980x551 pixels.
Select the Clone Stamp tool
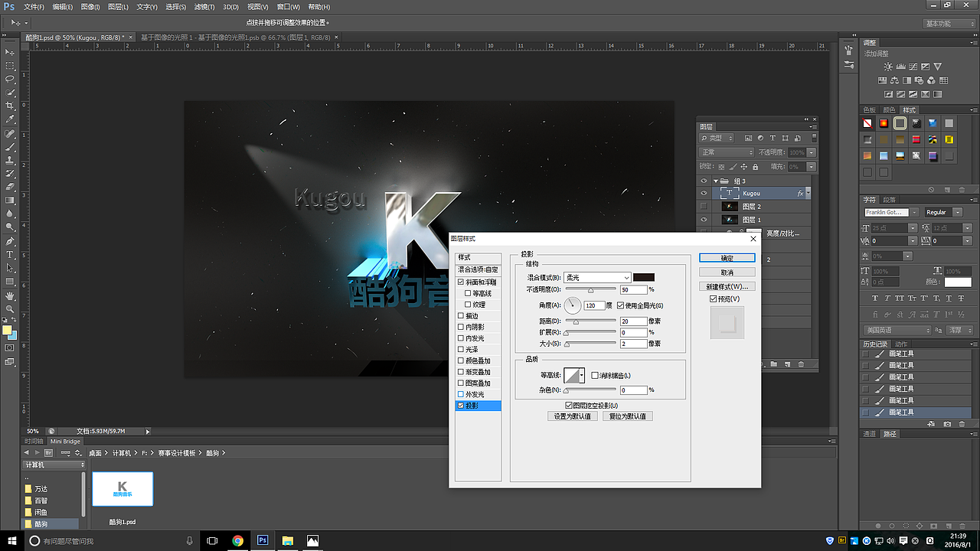coord(10,160)
